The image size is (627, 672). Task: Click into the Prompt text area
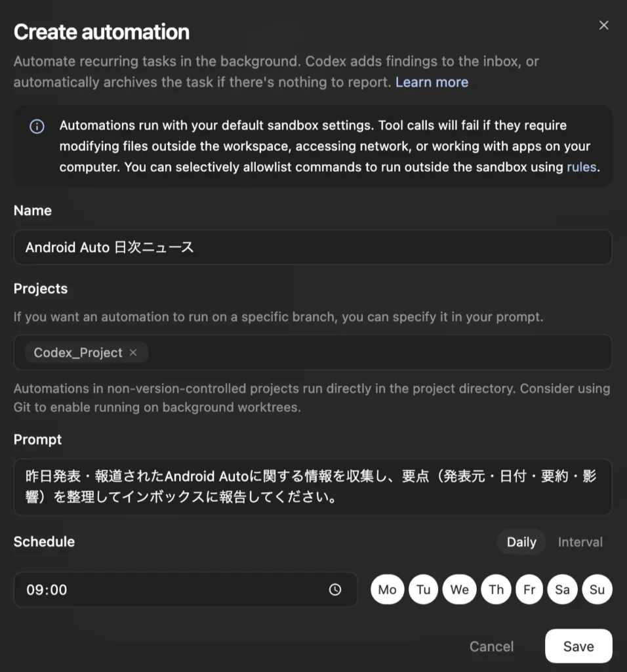312,486
